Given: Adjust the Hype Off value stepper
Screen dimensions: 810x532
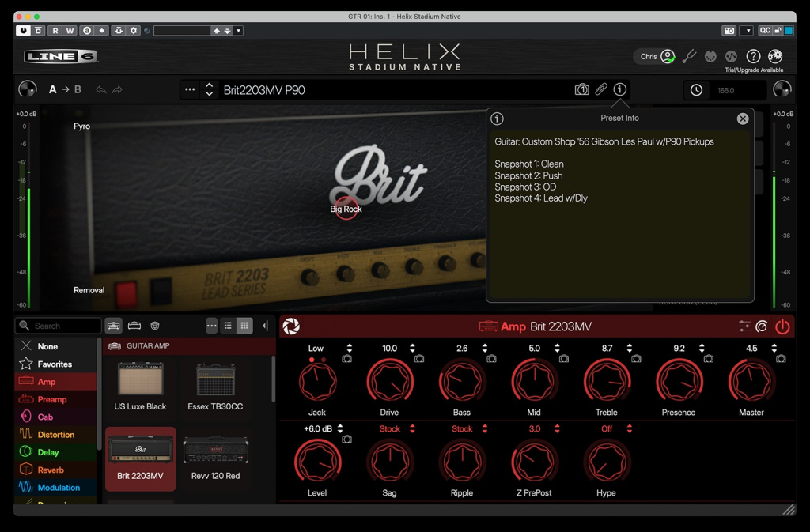Looking at the screenshot, I should coord(629,428).
